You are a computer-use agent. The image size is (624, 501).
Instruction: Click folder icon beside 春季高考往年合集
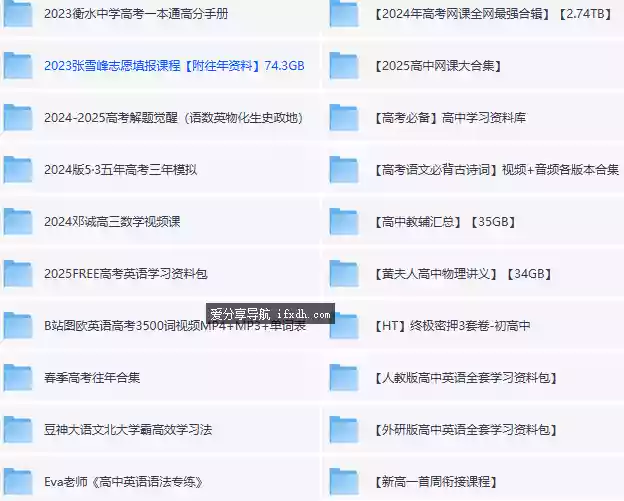(x=18, y=377)
